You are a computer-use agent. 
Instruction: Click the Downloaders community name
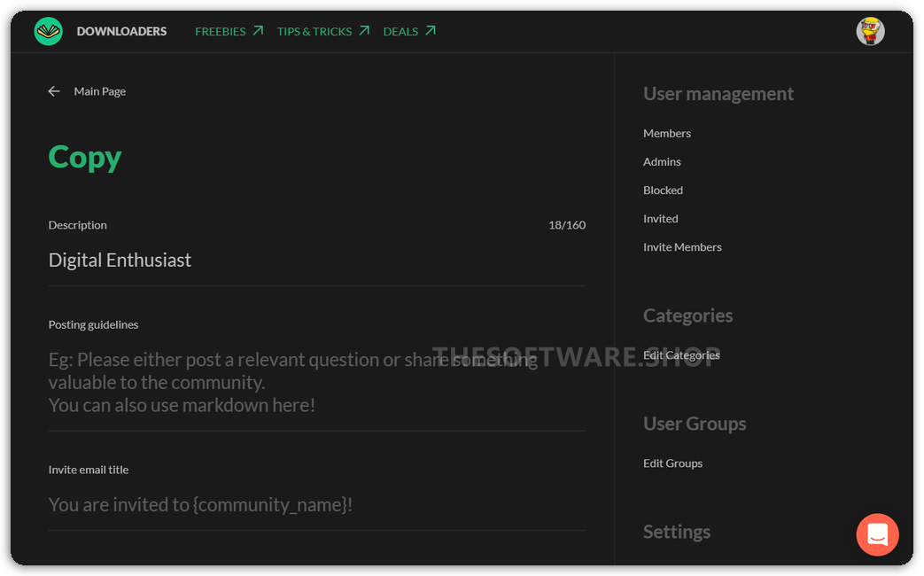point(121,31)
